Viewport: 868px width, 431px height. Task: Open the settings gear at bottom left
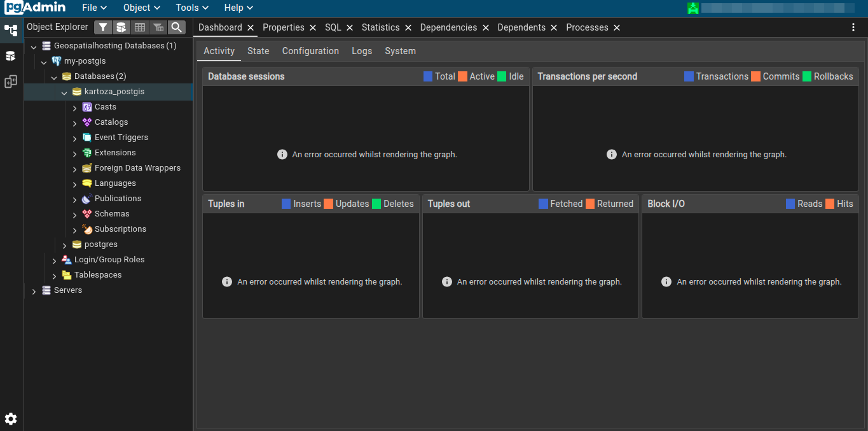(x=11, y=419)
